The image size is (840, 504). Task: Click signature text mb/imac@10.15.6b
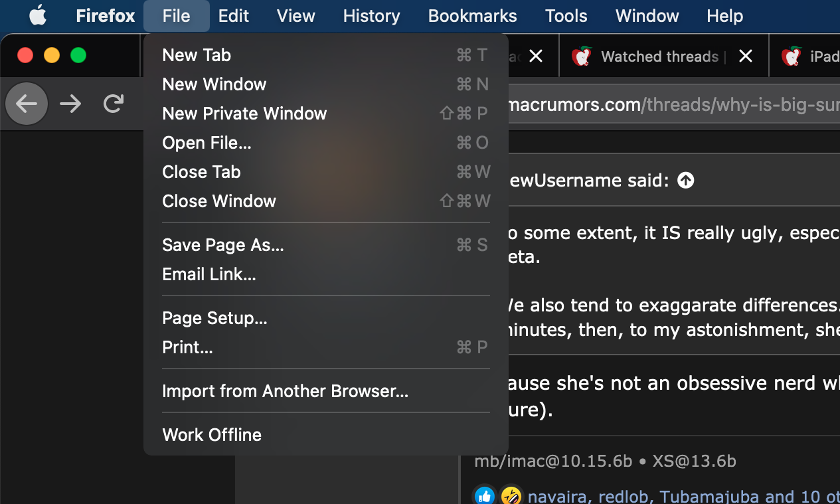(x=553, y=461)
